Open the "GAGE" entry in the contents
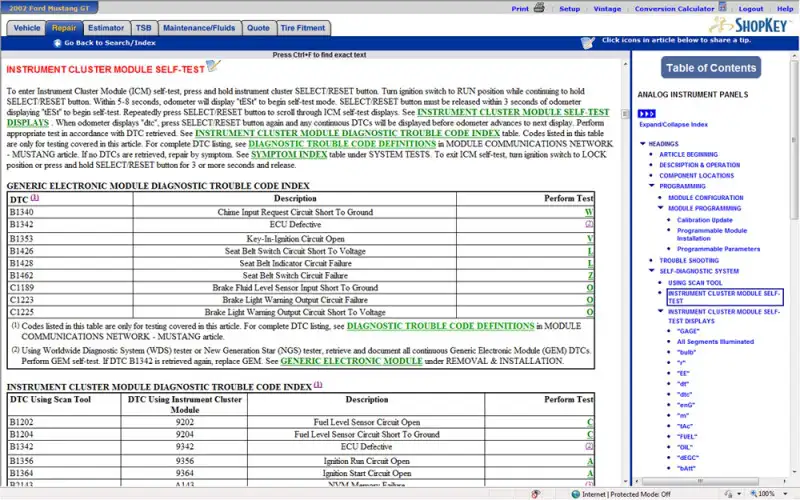 (x=688, y=331)
